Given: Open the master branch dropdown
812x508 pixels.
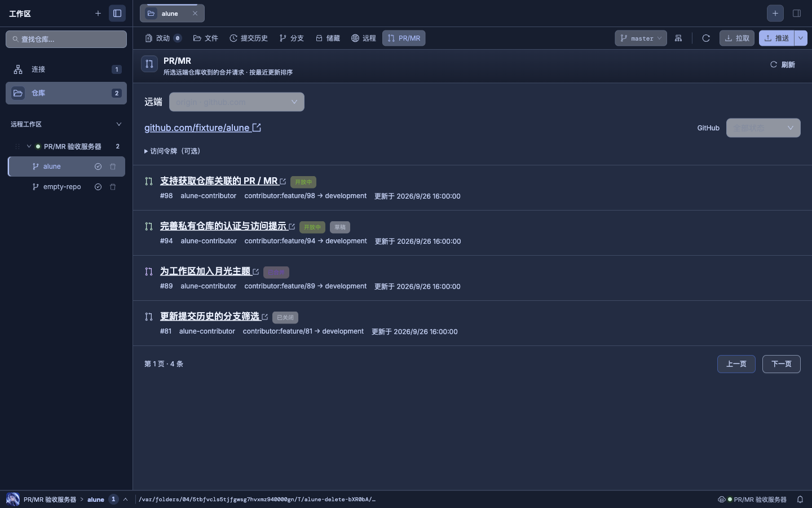Looking at the screenshot, I should pyautogui.click(x=641, y=38).
